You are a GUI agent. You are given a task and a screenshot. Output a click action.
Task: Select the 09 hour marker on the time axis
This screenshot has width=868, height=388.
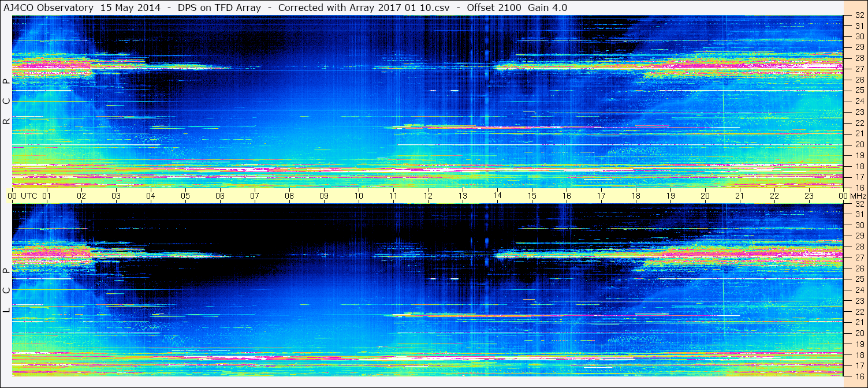click(x=324, y=196)
